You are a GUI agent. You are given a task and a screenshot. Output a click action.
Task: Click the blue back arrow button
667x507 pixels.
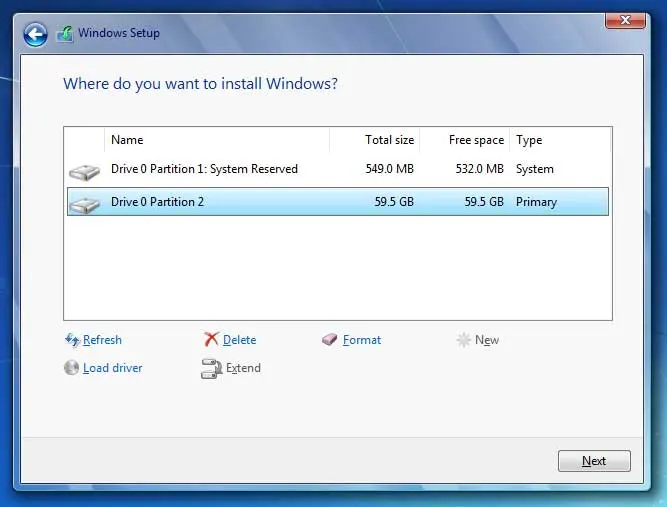tap(36, 35)
